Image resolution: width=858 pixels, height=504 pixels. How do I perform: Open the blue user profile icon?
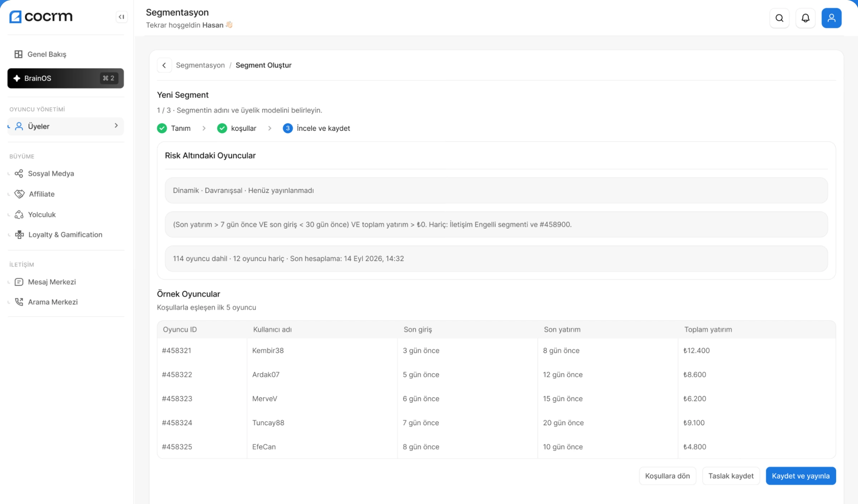point(832,18)
